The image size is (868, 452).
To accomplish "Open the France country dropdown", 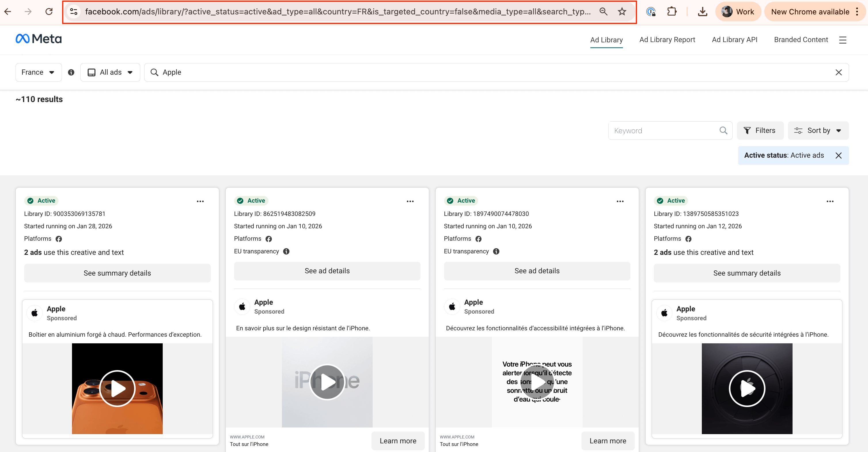I will 38,72.
